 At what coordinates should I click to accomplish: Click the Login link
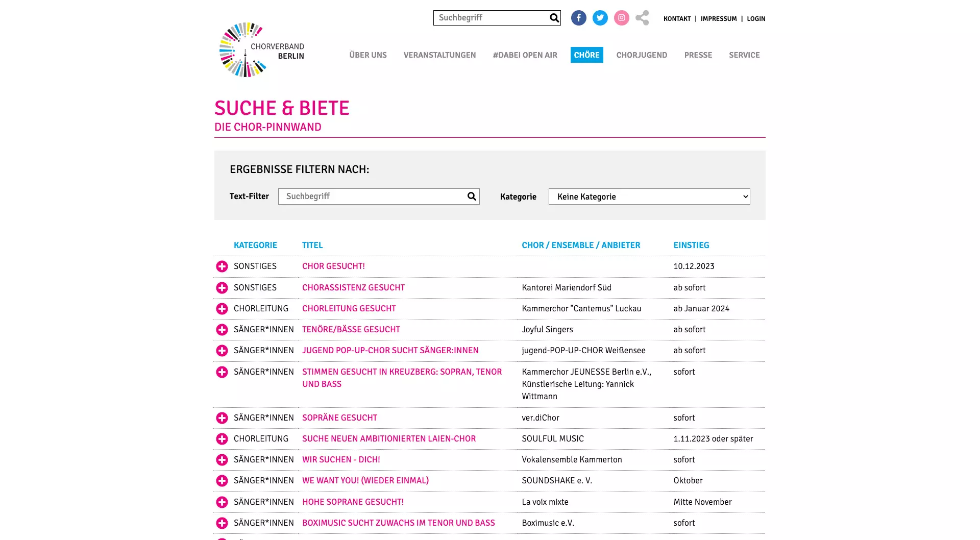pos(756,19)
